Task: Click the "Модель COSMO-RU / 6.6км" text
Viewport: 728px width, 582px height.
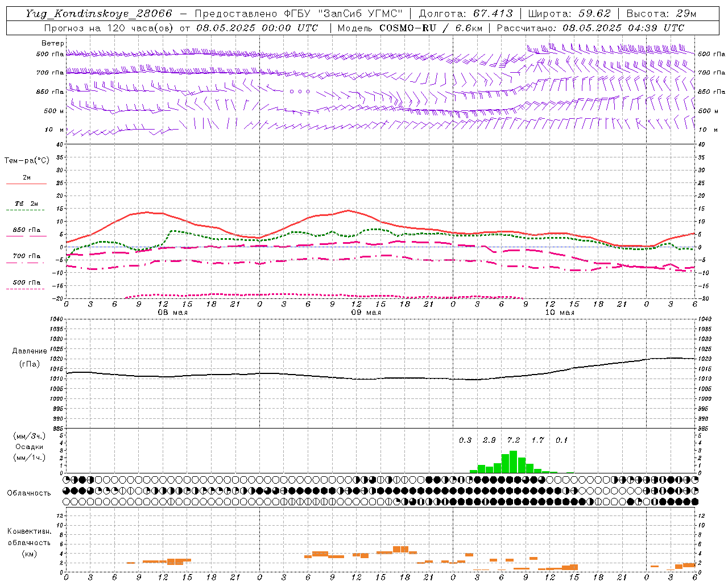Action: (x=410, y=28)
